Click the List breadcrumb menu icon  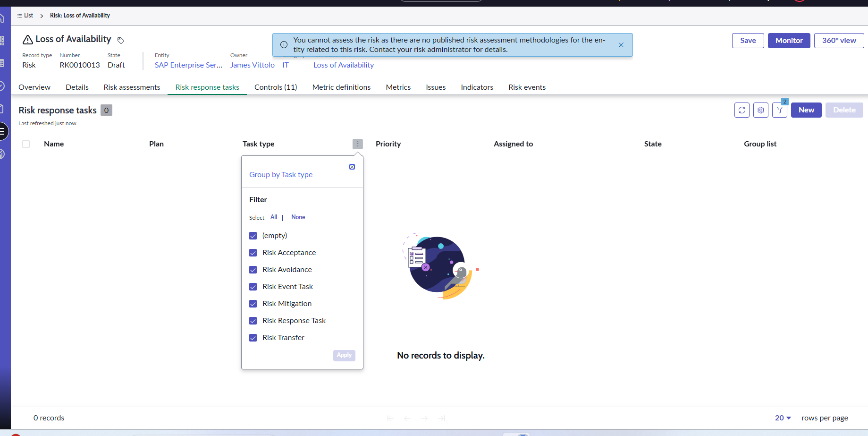tap(19, 16)
